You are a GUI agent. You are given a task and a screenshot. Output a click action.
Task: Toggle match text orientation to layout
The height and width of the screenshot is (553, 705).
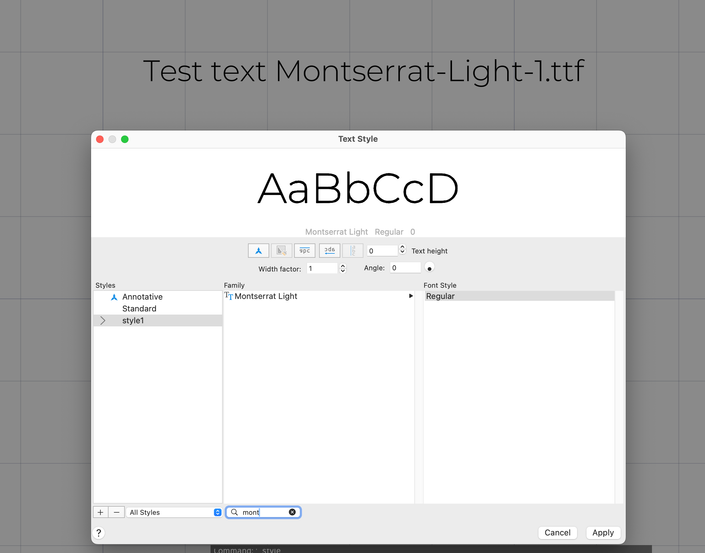tap(281, 250)
